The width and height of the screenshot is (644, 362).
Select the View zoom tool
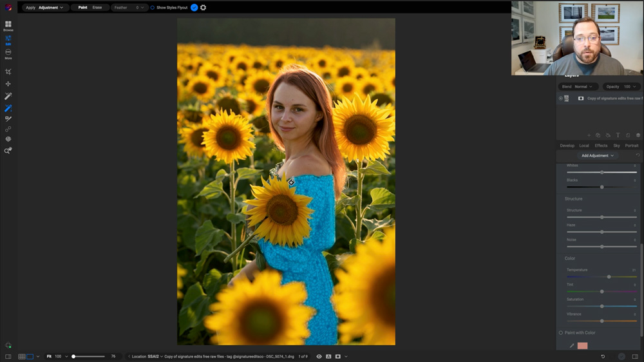[x=8, y=151]
